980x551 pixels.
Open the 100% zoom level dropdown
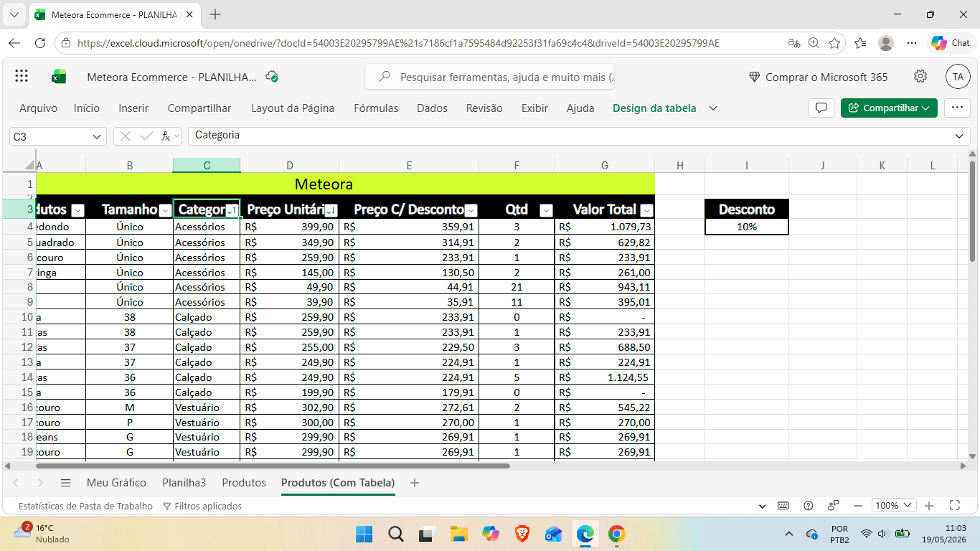[x=892, y=506]
